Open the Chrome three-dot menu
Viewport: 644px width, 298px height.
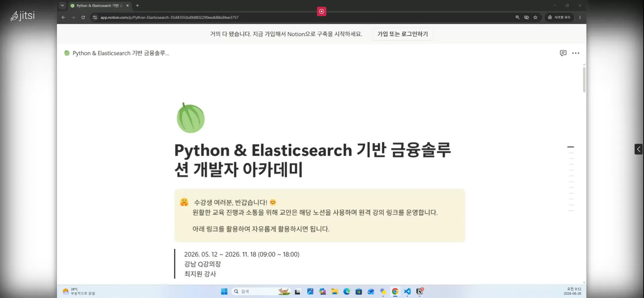[580, 17]
